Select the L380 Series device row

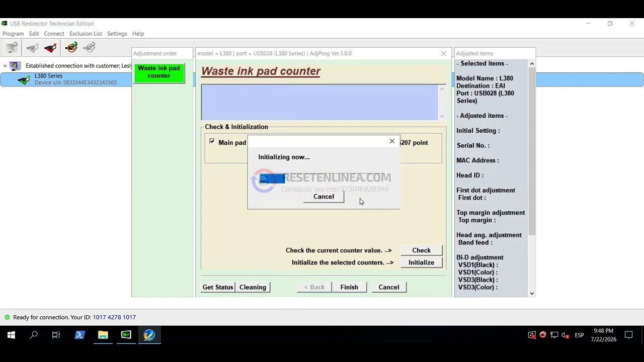322,79
